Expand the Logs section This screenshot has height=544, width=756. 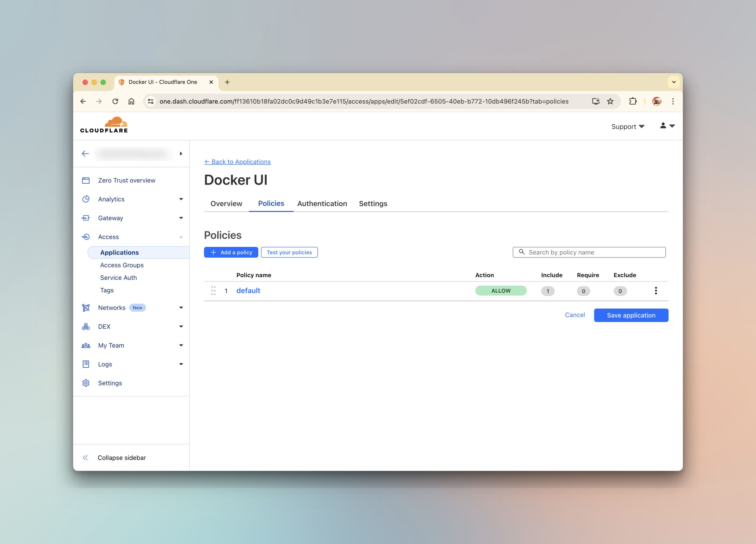[x=181, y=364]
